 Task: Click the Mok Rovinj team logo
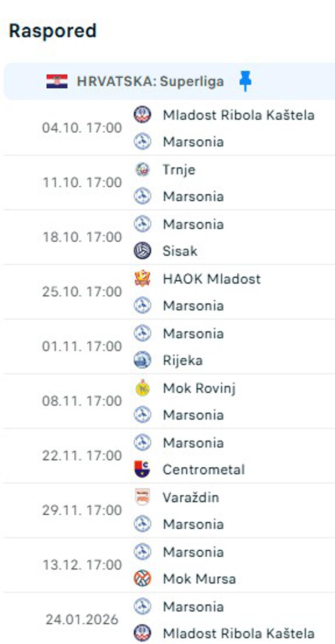click(143, 388)
